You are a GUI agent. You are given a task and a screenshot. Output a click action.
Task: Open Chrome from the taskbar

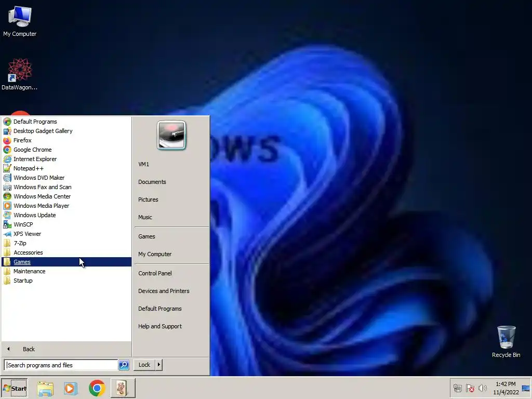click(97, 388)
